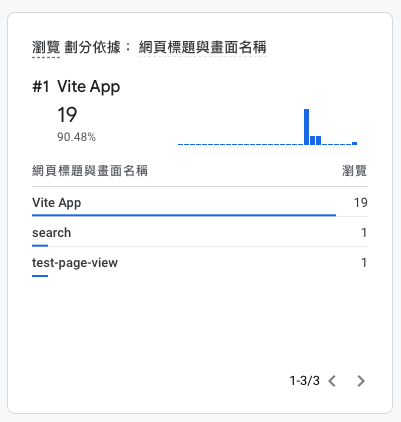Select the test-page-view table row

(200, 262)
